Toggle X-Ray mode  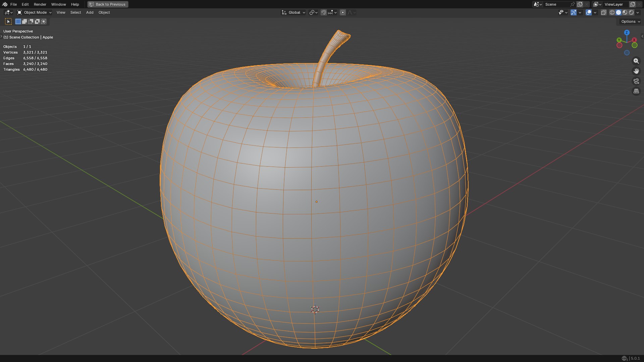[604, 12]
